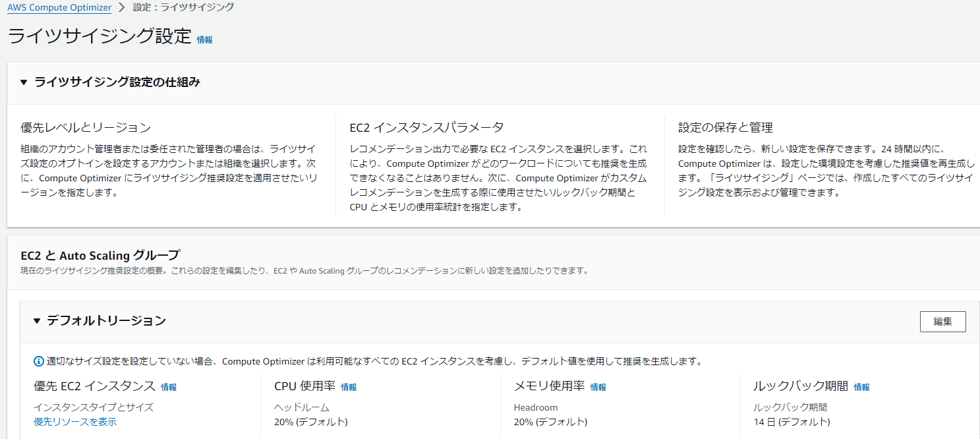Click the CPU 使用率 heading
Image resolution: width=980 pixels, height=439 pixels.
[304, 386]
